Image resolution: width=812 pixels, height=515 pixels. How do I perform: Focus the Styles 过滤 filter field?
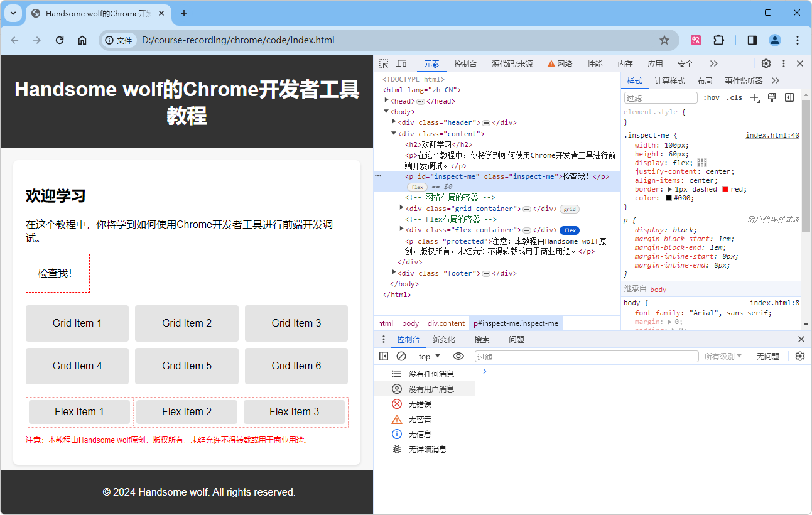(660, 98)
